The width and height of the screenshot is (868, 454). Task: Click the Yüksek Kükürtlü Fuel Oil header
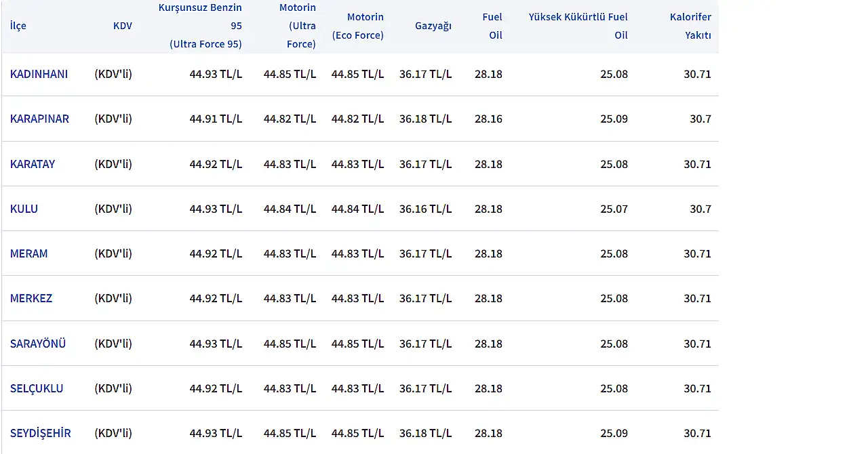[578, 26]
